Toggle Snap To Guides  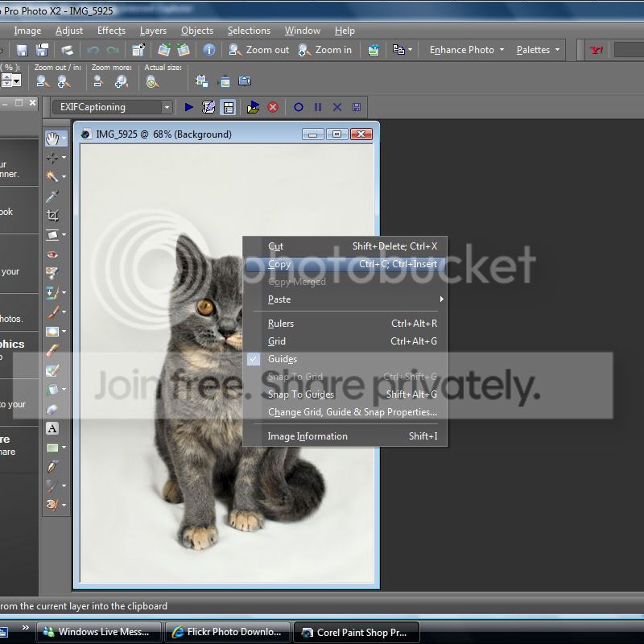tap(300, 394)
